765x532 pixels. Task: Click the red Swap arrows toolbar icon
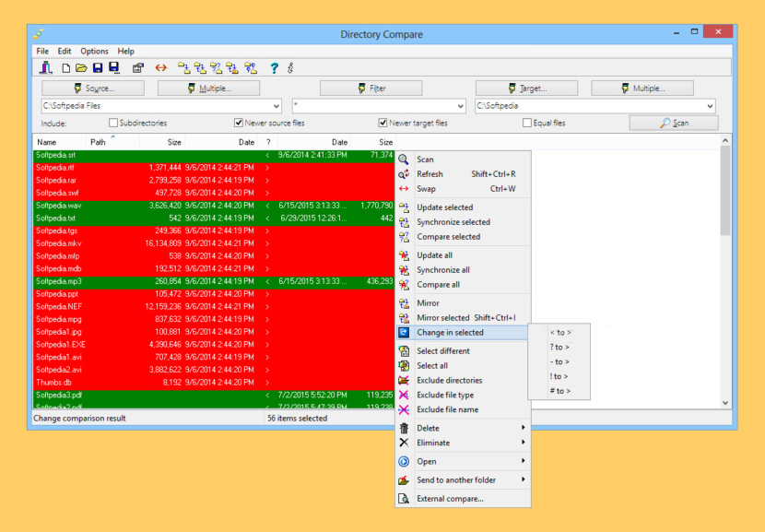[x=161, y=68]
